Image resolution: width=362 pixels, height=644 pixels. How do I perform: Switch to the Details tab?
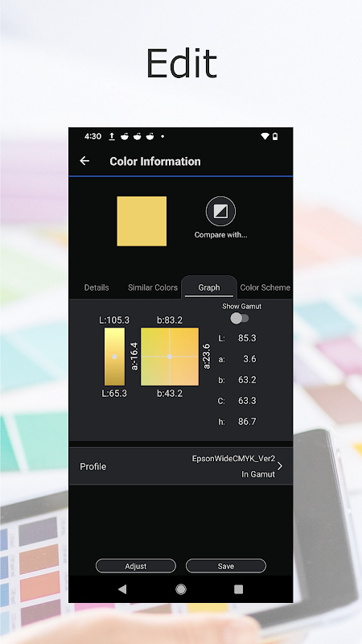point(97,287)
